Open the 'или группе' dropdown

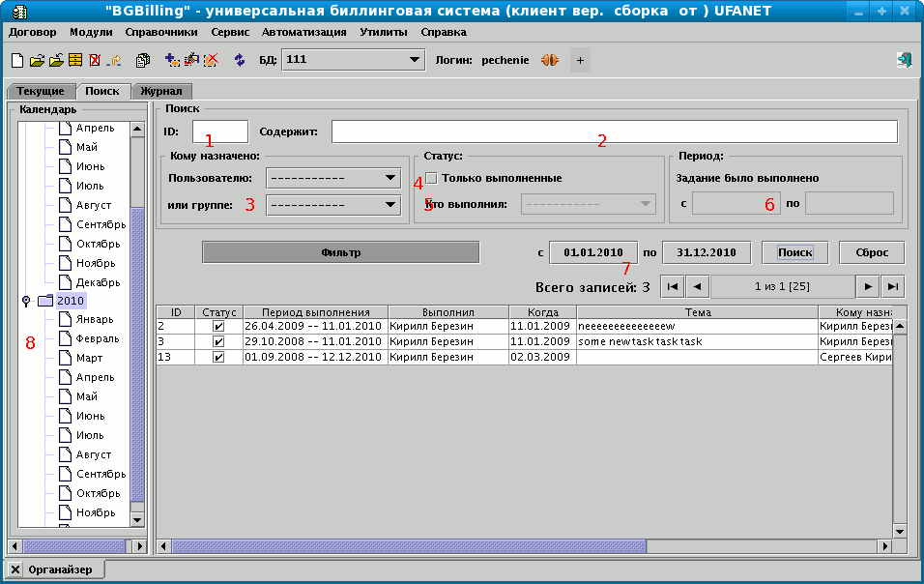(333, 204)
